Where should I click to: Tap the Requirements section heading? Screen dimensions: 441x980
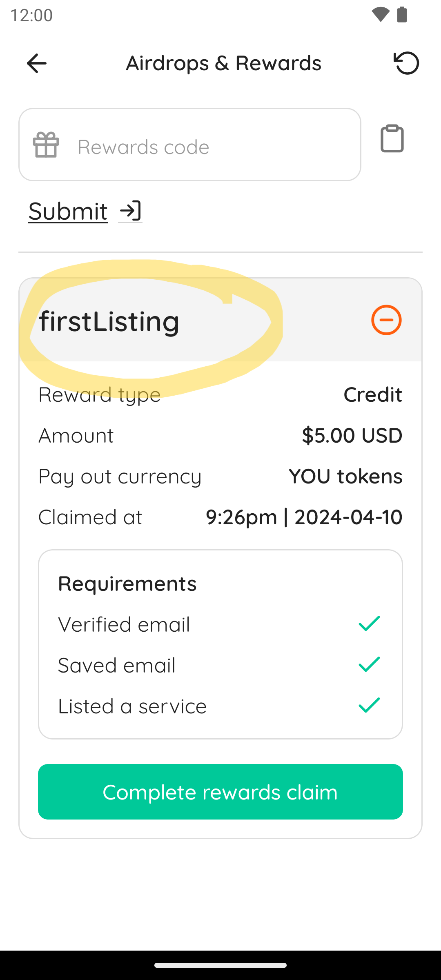[127, 584]
